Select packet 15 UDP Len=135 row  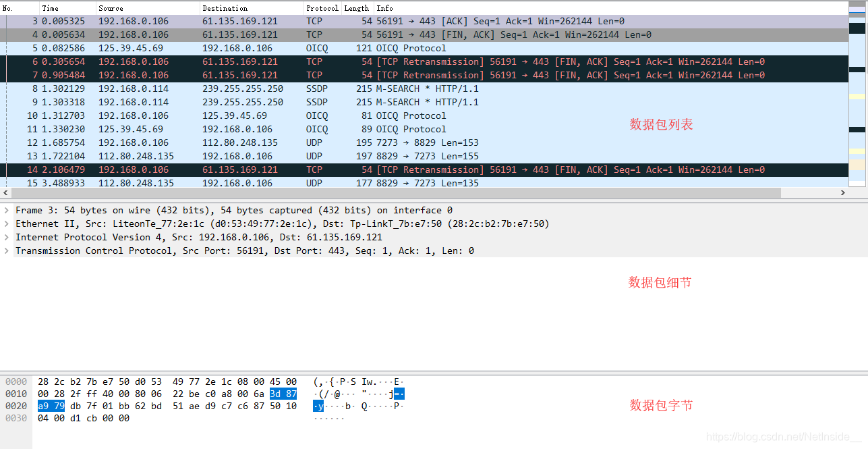[x=424, y=183]
